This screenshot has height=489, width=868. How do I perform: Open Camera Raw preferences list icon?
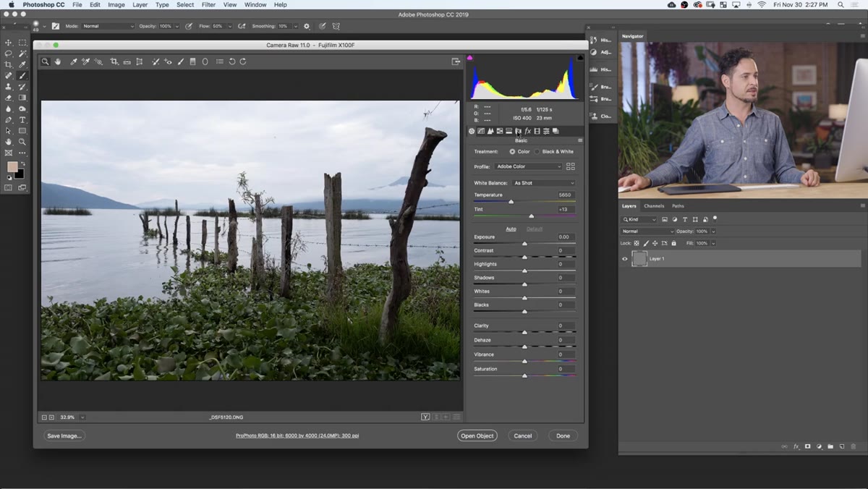220,61
